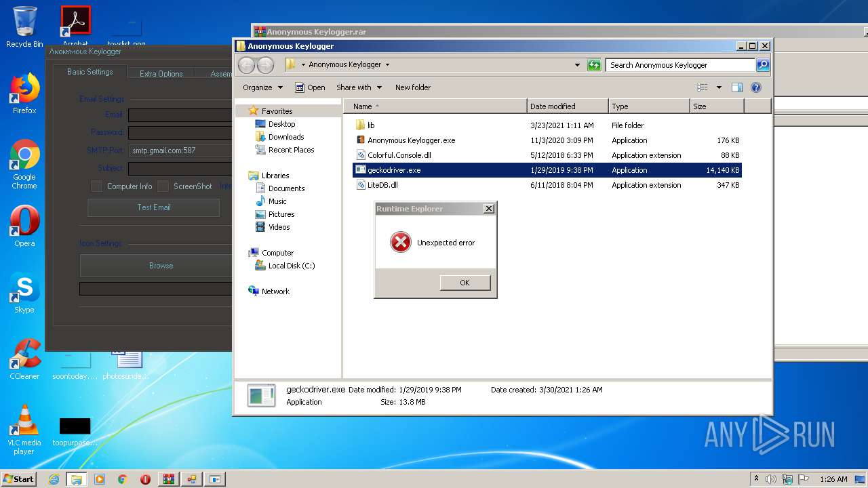Click Open in the Explorer toolbar
The width and height of the screenshot is (868, 488).
pos(310,87)
